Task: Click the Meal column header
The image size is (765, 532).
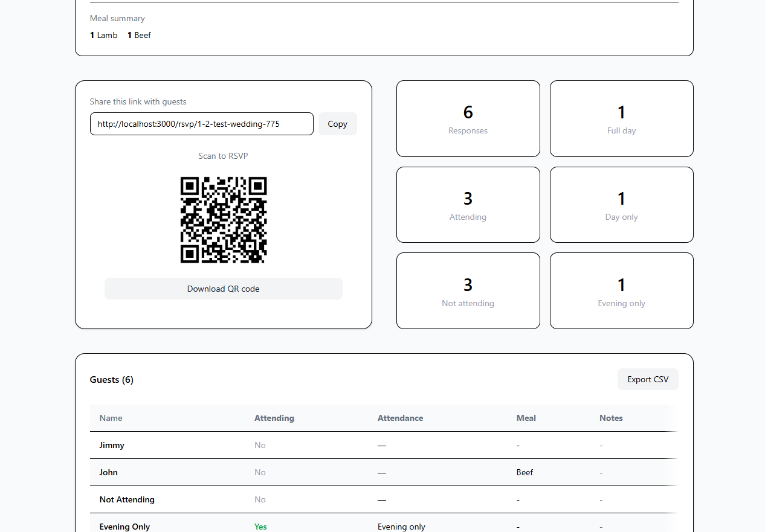Action: [x=526, y=418]
